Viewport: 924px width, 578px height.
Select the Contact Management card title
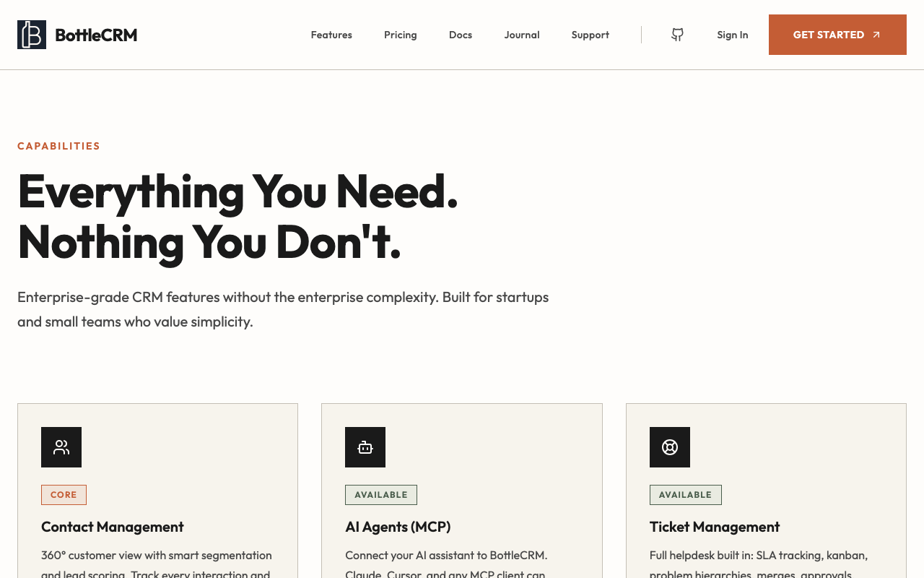[x=113, y=527]
